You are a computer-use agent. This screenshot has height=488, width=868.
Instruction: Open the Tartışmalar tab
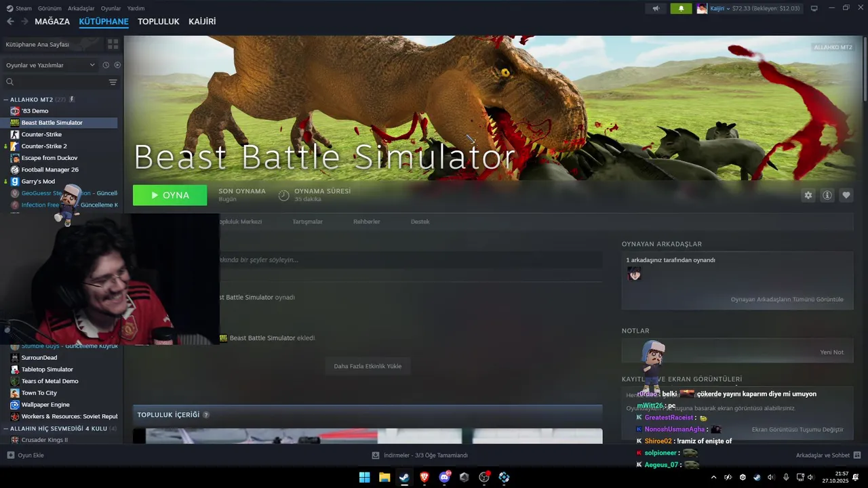[x=307, y=222]
